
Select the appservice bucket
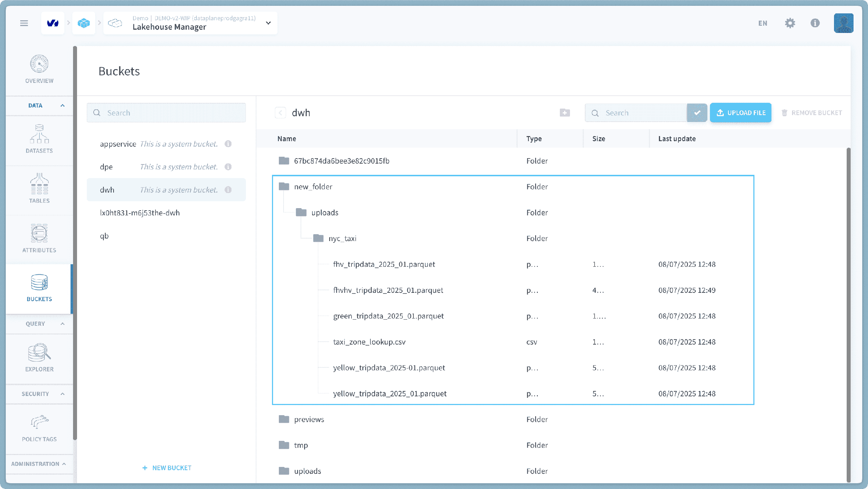pos(166,144)
